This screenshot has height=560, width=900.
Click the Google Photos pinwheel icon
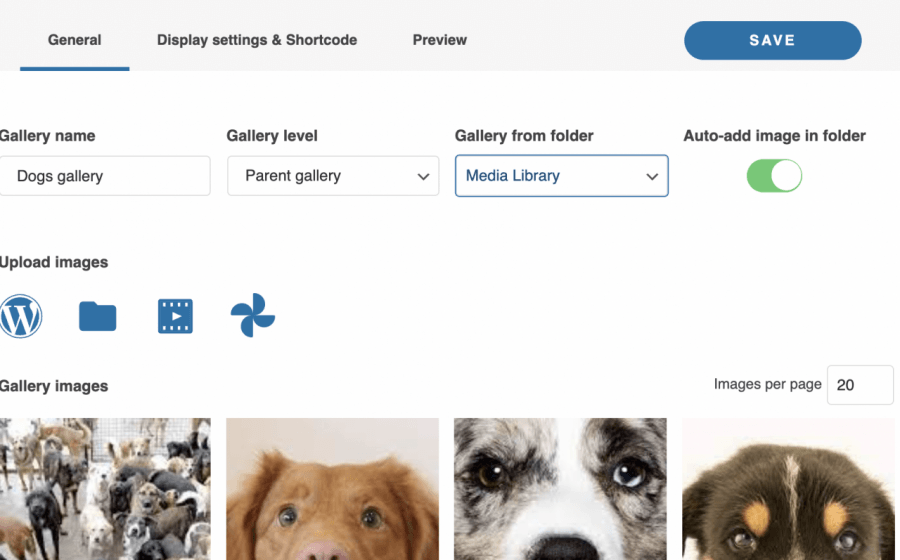coord(252,315)
